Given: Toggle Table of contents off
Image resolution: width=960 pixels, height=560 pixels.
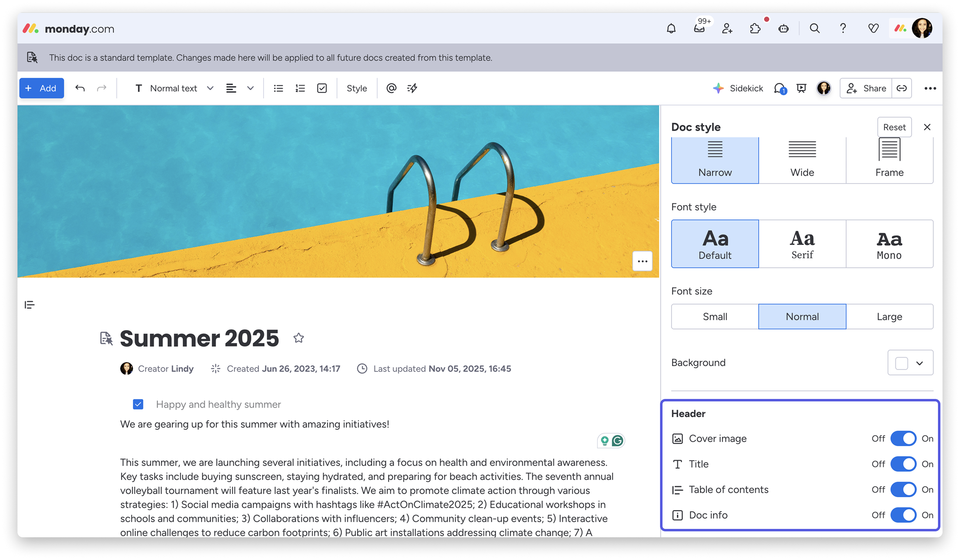Looking at the screenshot, I should [x=903, y=489].
